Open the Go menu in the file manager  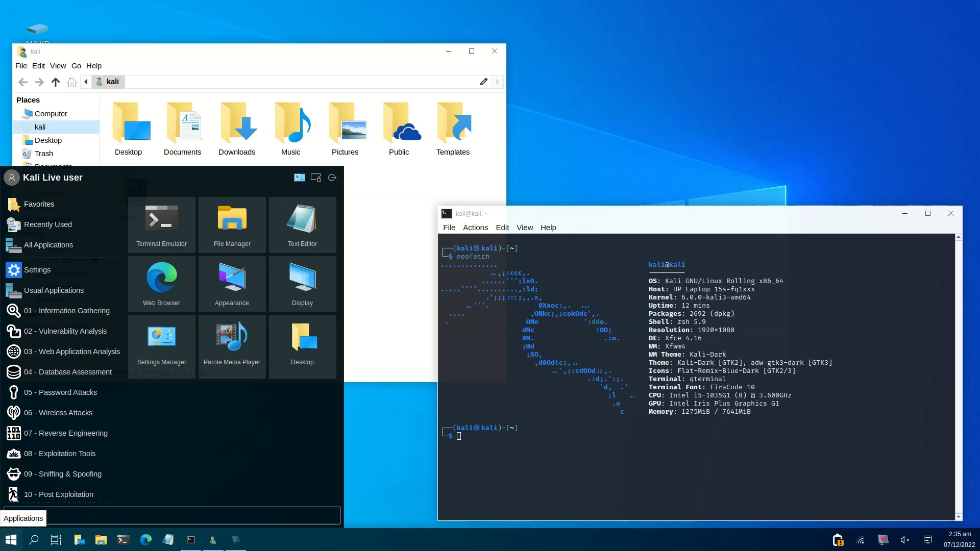pos(76,65)
